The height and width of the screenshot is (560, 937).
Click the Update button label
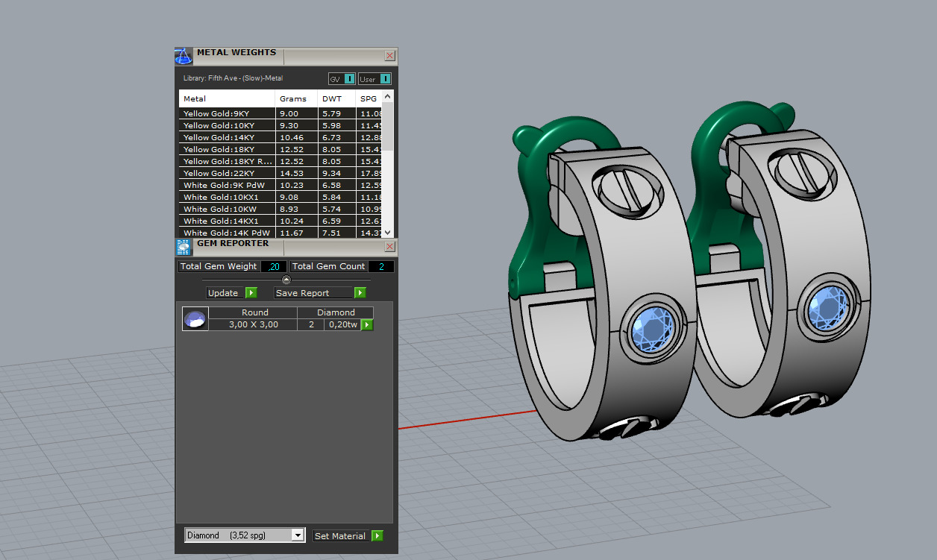click(x=223, y=293)
